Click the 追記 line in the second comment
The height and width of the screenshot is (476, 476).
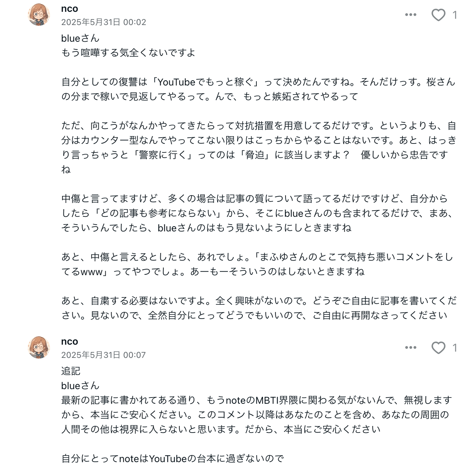coord(71,371)
